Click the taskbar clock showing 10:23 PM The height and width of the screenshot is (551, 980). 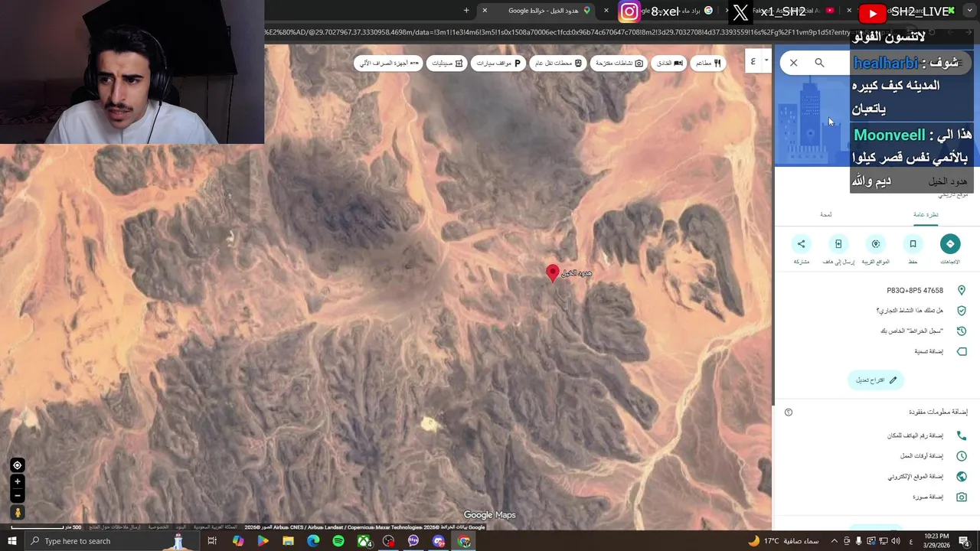coord(936,541)
